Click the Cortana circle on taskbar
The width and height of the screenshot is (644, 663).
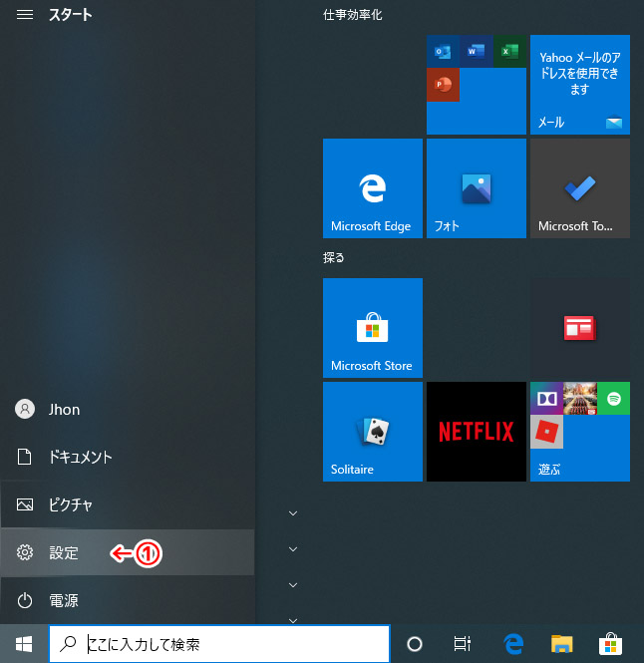coord(415,644)
